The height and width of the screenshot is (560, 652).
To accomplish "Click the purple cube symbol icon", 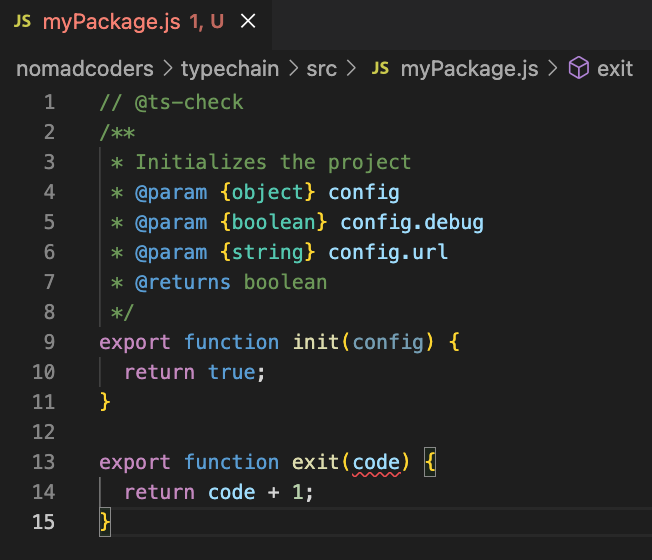I will [578, 68].
